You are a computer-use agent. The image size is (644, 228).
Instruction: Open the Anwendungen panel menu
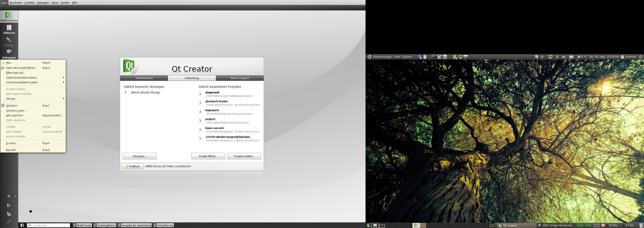click(382, 57)
